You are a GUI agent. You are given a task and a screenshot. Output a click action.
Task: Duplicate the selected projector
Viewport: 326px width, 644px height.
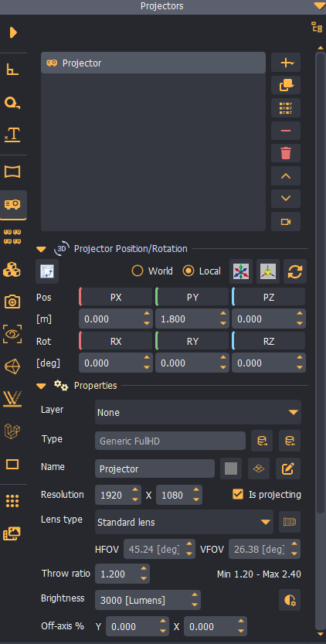[286, 85]
